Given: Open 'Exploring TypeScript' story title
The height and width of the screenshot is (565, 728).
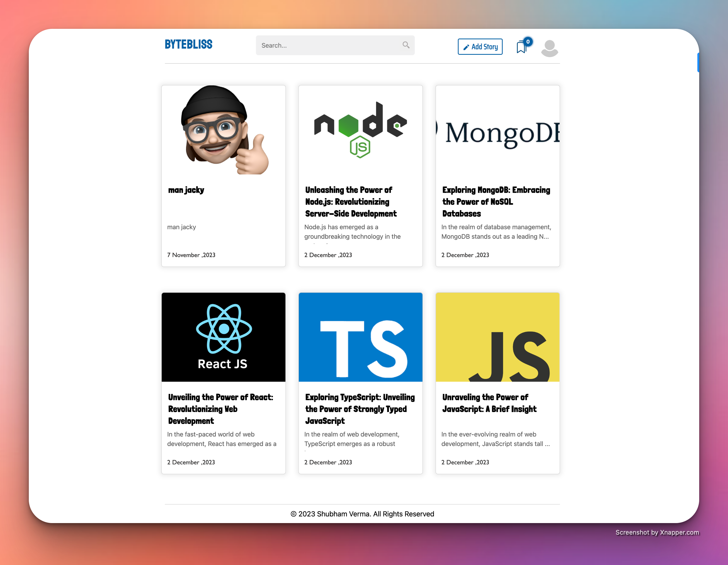Looking at the screenshot, I should (x=360, y=409).
